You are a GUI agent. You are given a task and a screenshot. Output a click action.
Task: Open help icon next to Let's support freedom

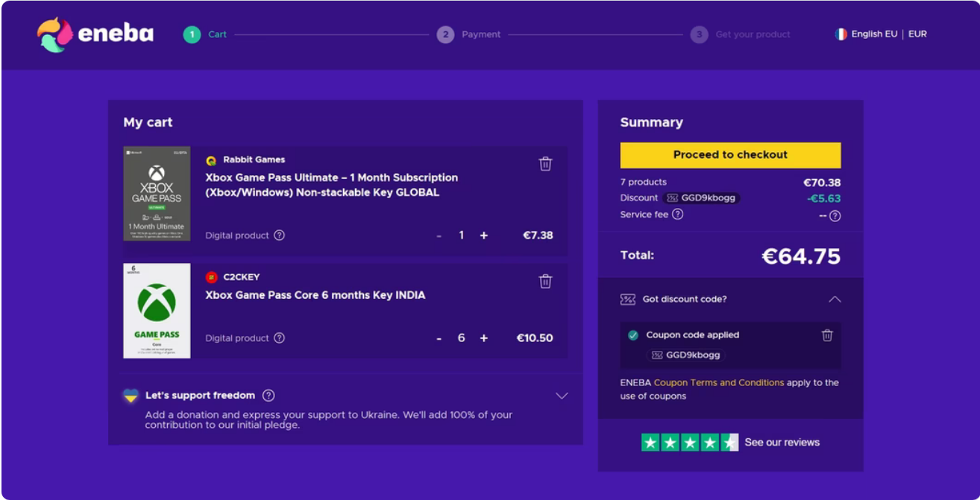(268, 396)
